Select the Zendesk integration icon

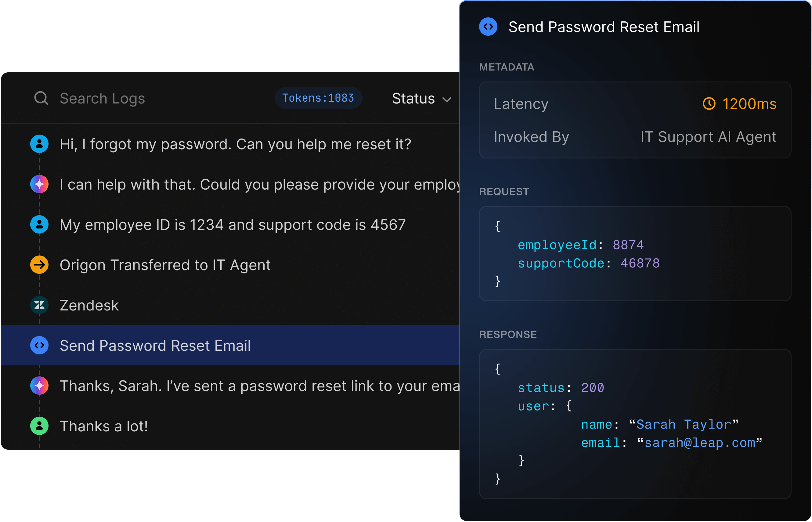(39, 305)
